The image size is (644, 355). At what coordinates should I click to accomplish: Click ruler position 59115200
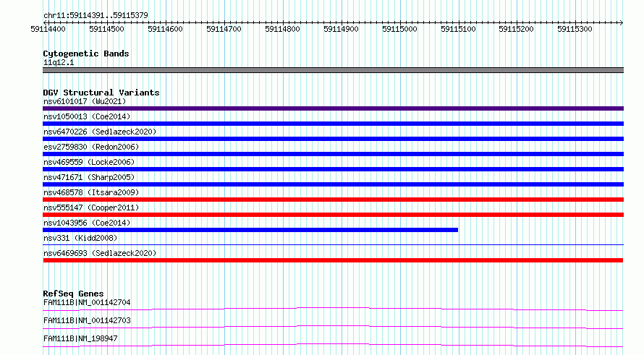coord(516,29)
